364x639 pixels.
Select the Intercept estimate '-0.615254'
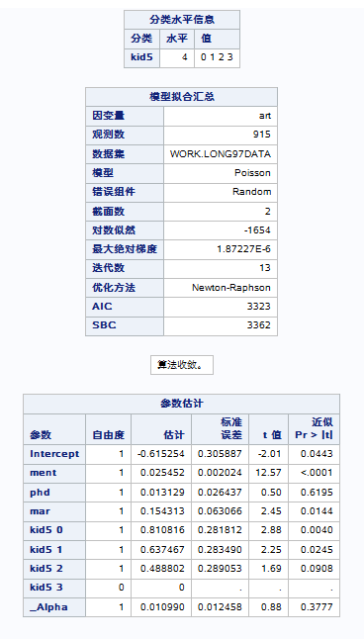161,454
